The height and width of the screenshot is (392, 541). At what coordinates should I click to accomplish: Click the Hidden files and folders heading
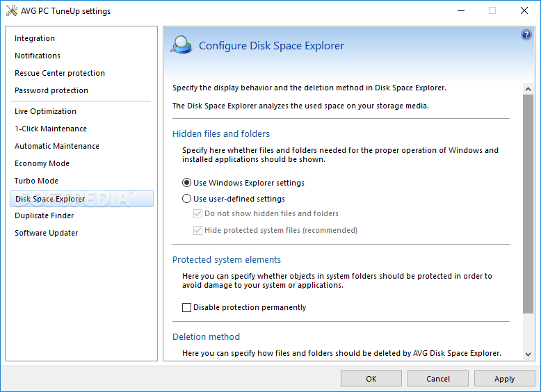tap(221, 133)
